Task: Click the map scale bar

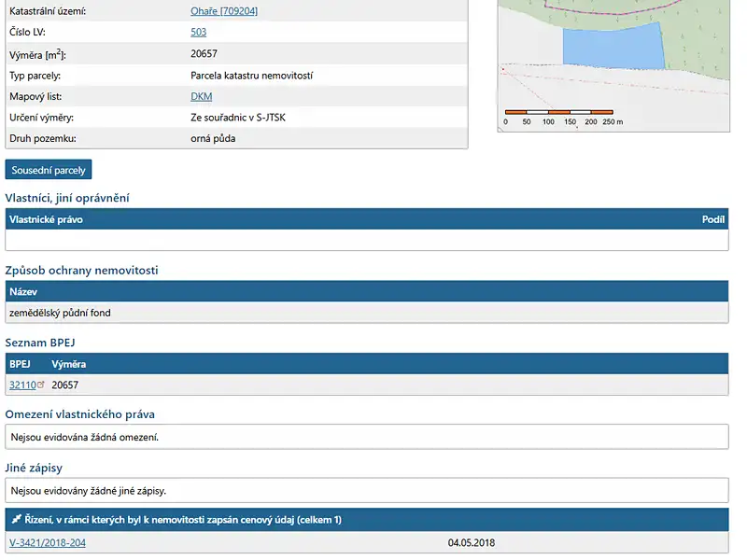Action: pos(558,112)
